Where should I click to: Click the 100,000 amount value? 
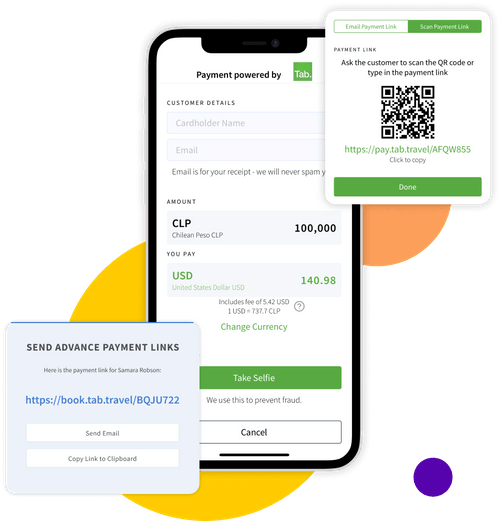tap(315, 228)
